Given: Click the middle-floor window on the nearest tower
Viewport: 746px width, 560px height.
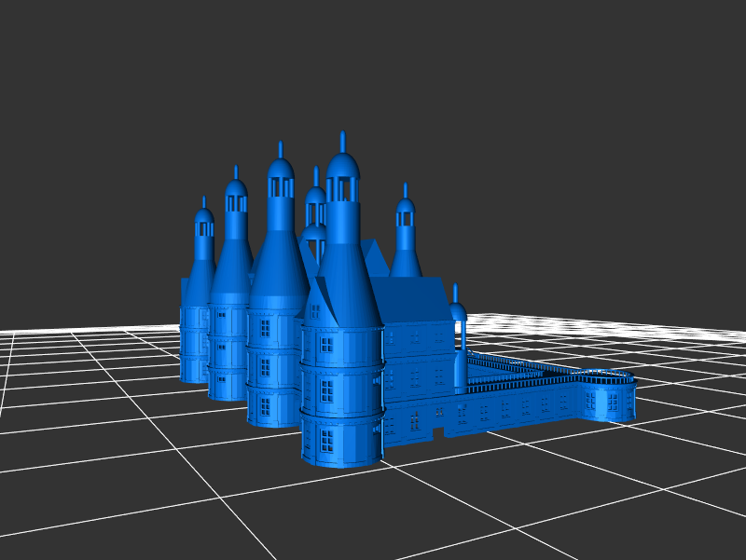Looking at the screenshot, I should [327, 391].
